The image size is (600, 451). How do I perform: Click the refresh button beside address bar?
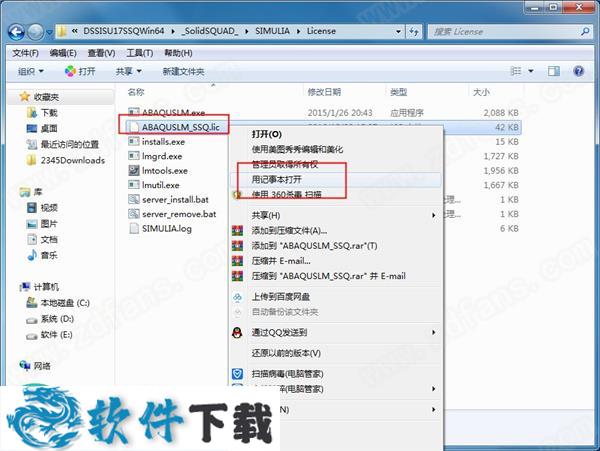coord(414,31)
